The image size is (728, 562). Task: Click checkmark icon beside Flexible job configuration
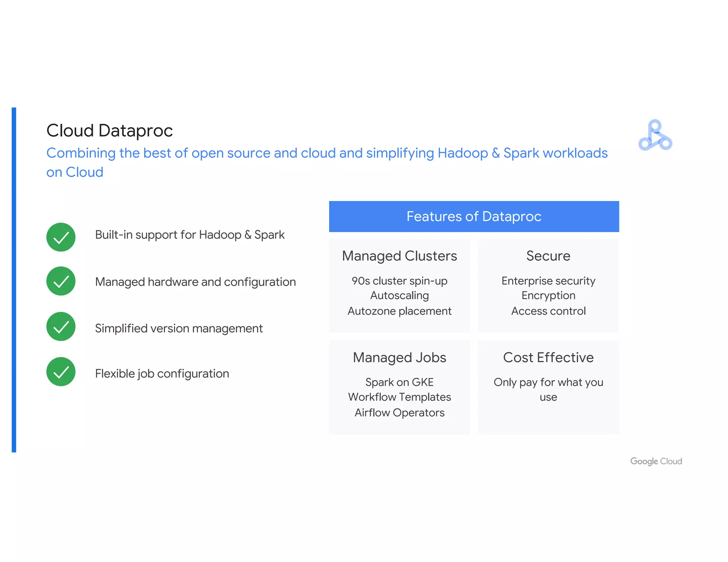click(x=61, y=372)
